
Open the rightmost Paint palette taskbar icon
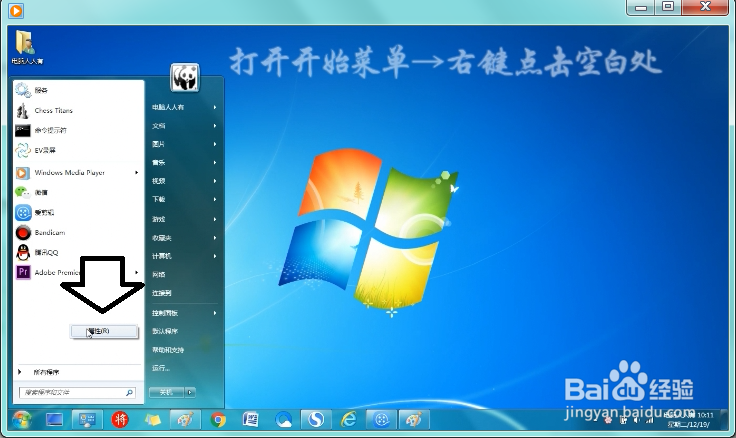coord(414,419)
